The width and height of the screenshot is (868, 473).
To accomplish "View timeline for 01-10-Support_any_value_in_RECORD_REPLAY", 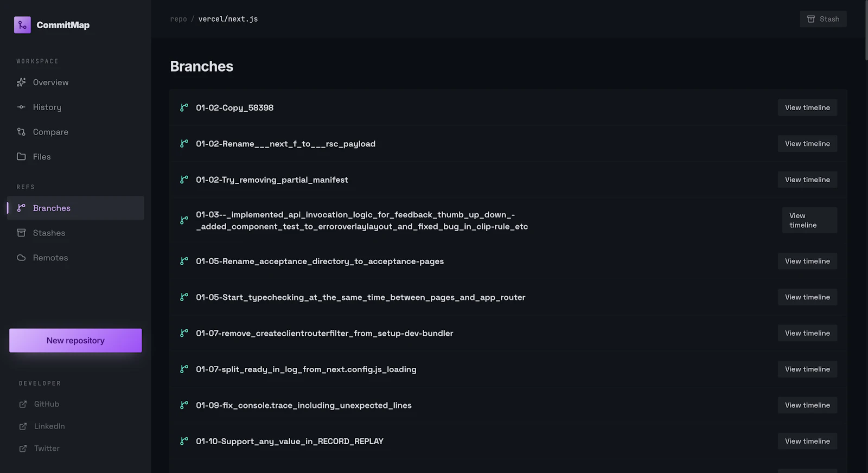I will click(807, 441).
